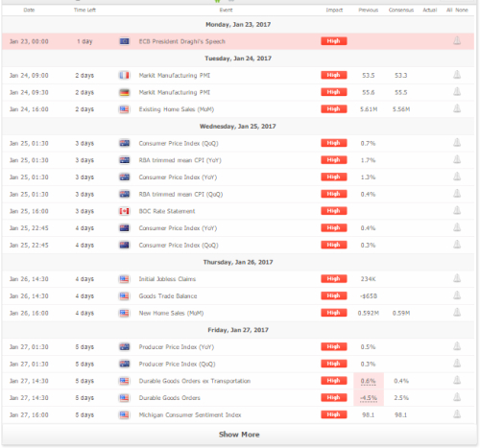Image resolution: width=480 pixels, height=448 pixels.
Task: Enable alert bell for Goods Trade Balance
Action: point(457,295)
